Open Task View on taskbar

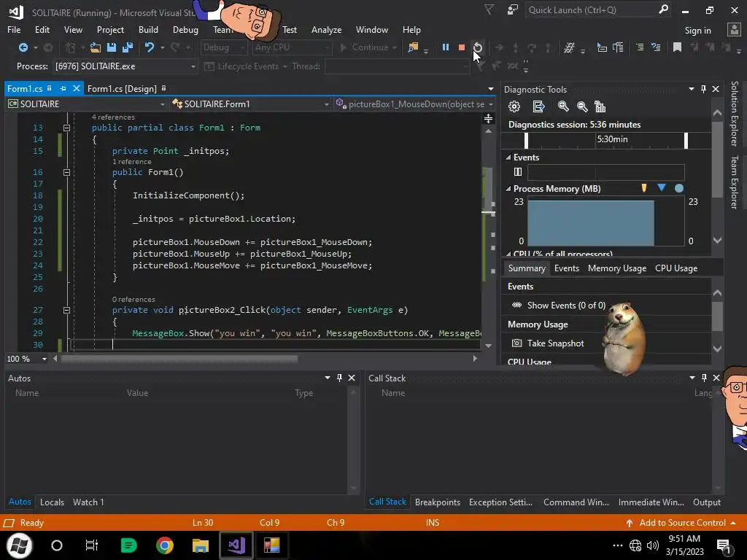[91, 545]
